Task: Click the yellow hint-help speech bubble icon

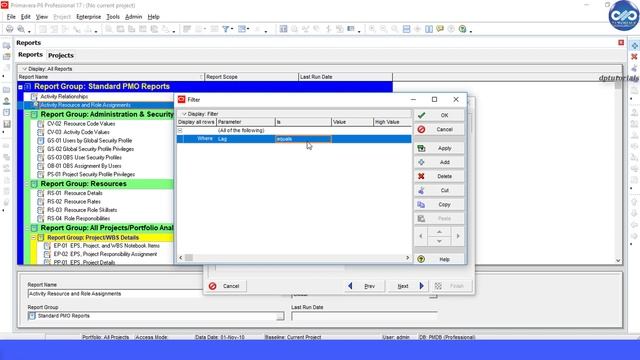Action: click(x=440, y=29)
